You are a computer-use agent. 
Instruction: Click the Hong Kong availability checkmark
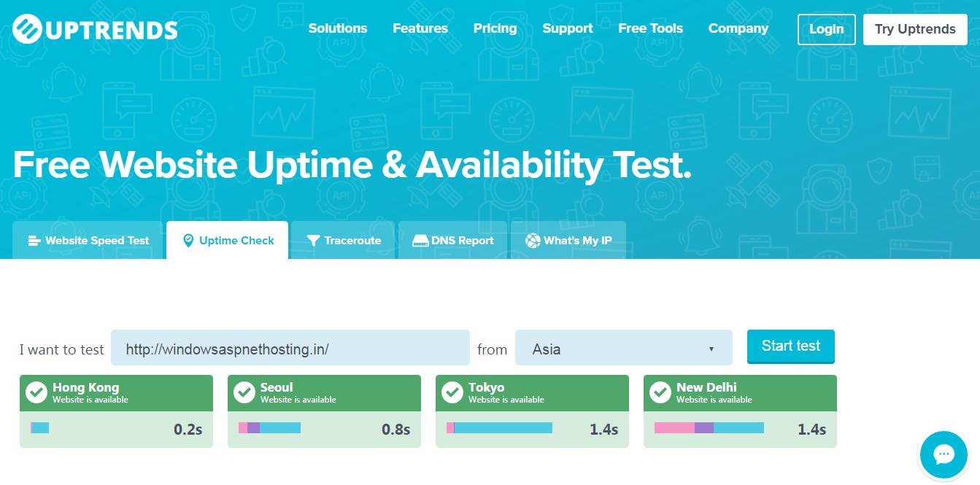coord(36,392)
